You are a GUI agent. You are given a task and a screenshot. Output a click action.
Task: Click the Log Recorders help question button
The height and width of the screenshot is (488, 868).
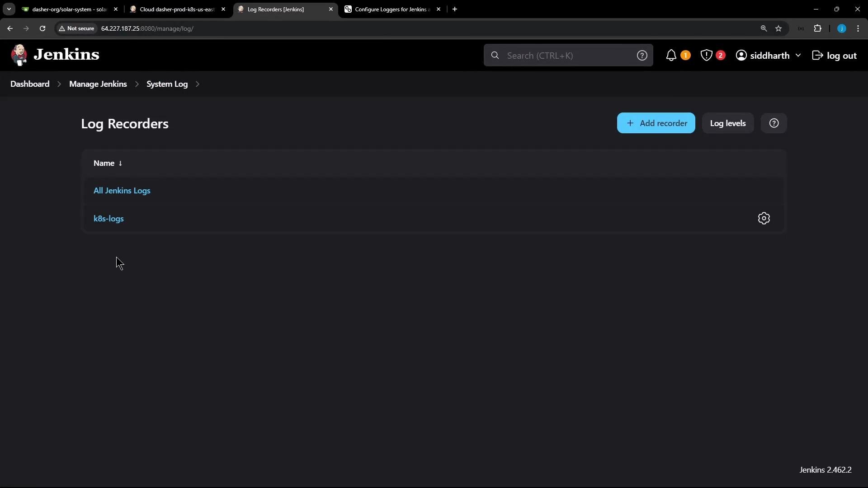774,123
